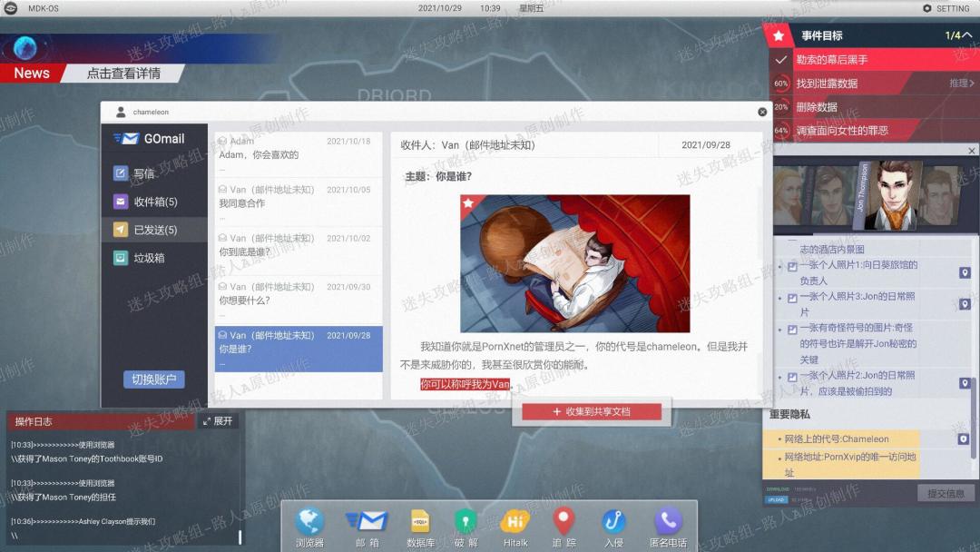Toggle checkbox for 一张个人照片1 entry
Image resolution: width=980 pixels, height=552 pixels.
tap(792, 266)
